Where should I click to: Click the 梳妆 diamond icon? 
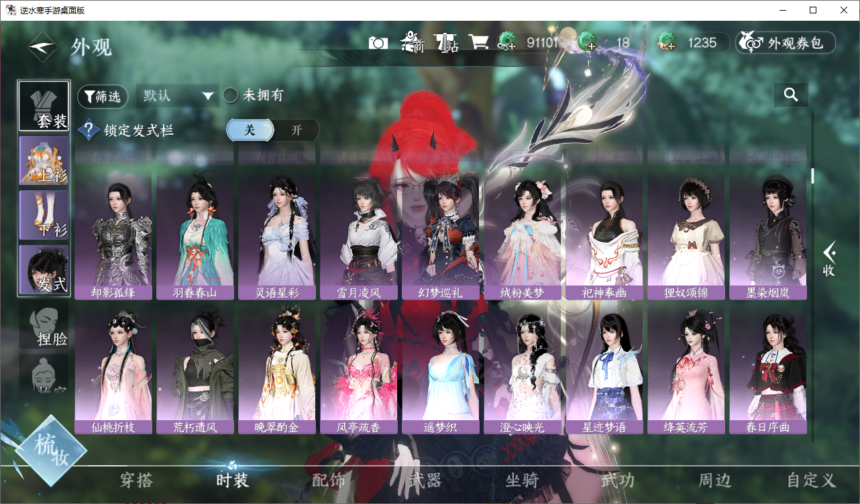click(x=51, y=450)
